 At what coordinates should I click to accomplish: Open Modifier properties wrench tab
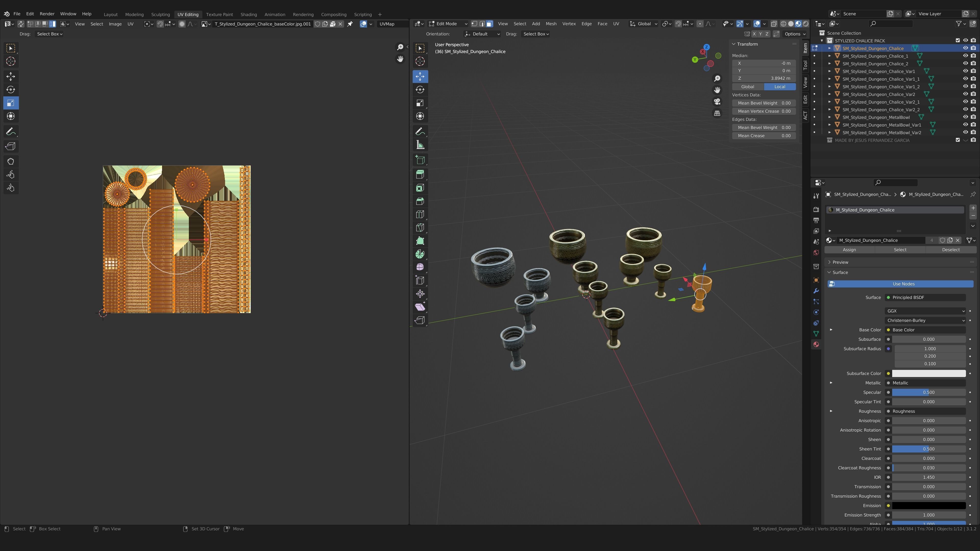(x=816, y=291)
